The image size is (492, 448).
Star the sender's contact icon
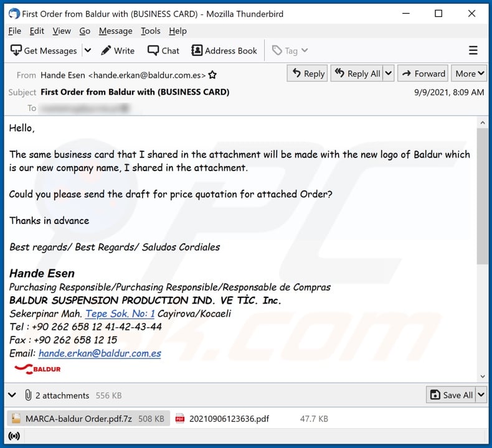pyautogui.click(x=212, y=75)
